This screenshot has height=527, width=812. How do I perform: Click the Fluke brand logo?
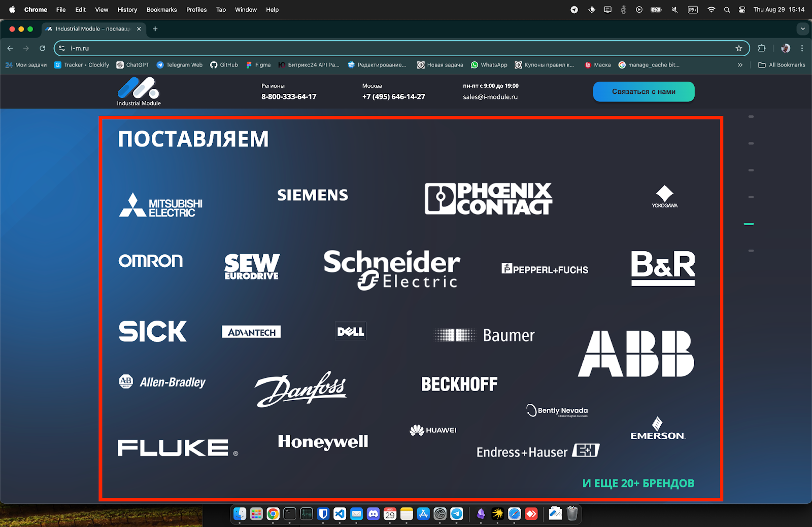click(x=178, y=448)
